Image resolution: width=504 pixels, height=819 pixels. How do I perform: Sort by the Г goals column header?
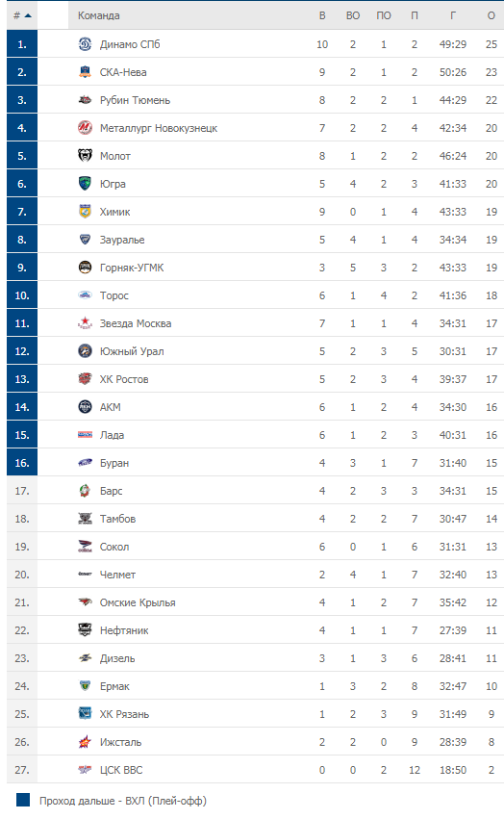[x=453, y=15]
